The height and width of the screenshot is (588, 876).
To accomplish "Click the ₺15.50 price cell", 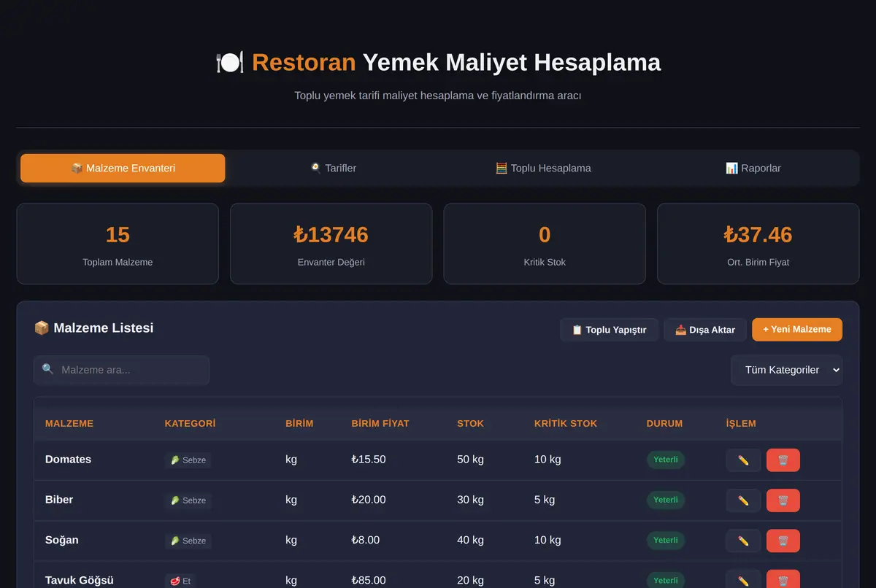I will coord(369,460).
